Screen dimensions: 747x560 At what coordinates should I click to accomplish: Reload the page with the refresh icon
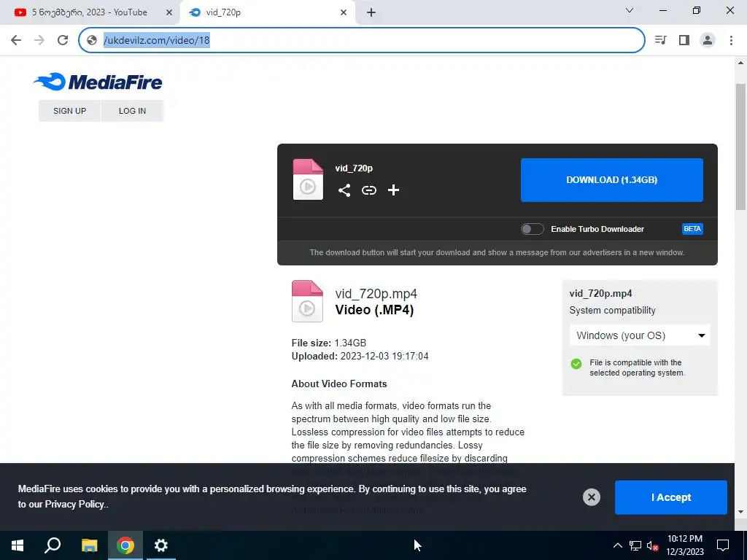pyautogui.click(x=63, y=40)
